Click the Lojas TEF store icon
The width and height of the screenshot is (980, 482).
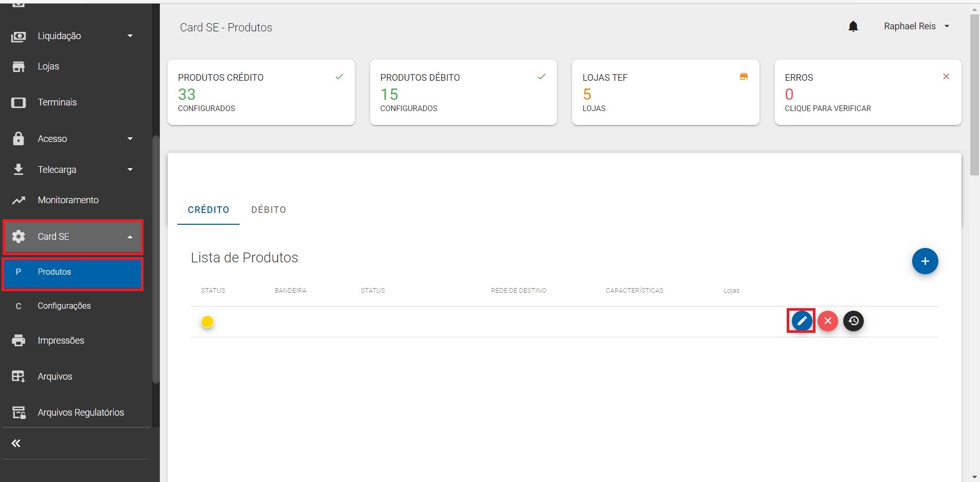[743, 77]
